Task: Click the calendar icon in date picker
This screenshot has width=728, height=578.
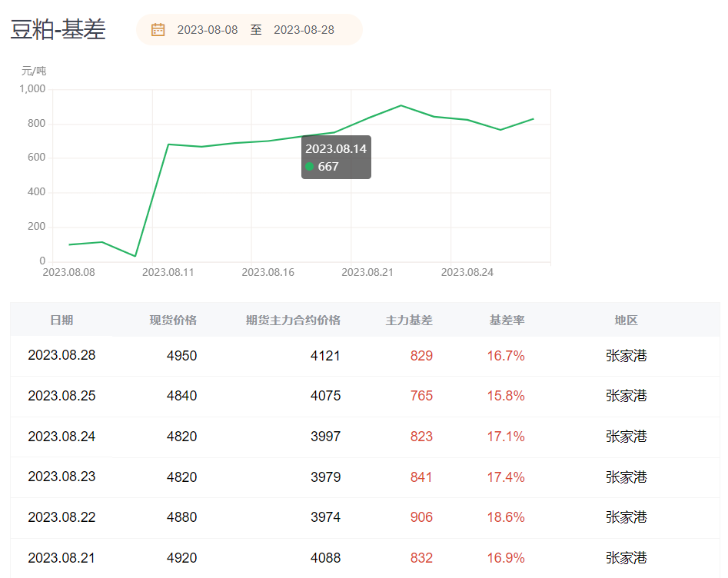Action: pyautogui.click(x=158, y=30)
